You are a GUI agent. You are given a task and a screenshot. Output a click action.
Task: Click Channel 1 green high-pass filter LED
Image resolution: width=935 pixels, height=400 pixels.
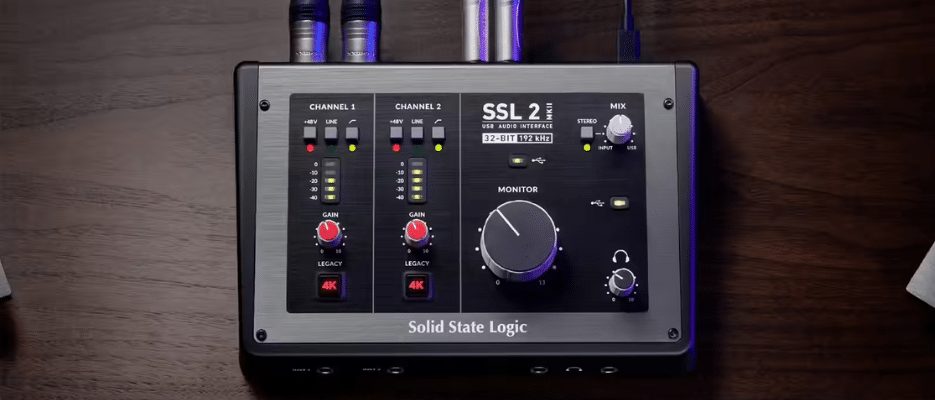352,147
